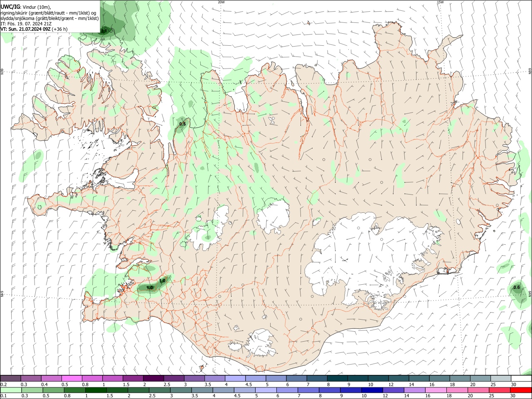Click the 'slydda/snjókoma' legend description line
The width and height of the screenshot is (532, 399).
[49, 18]
